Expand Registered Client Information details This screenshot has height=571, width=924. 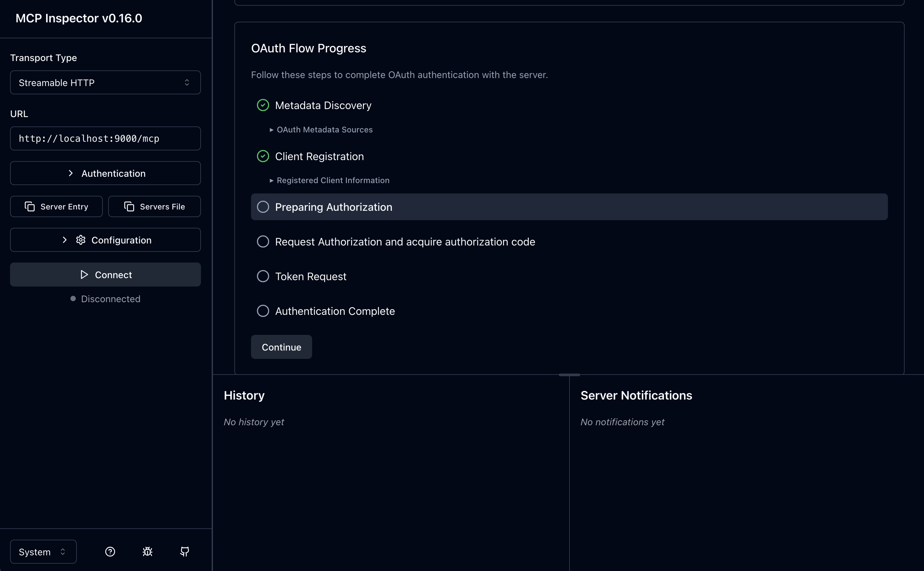(x=329, y=180)
